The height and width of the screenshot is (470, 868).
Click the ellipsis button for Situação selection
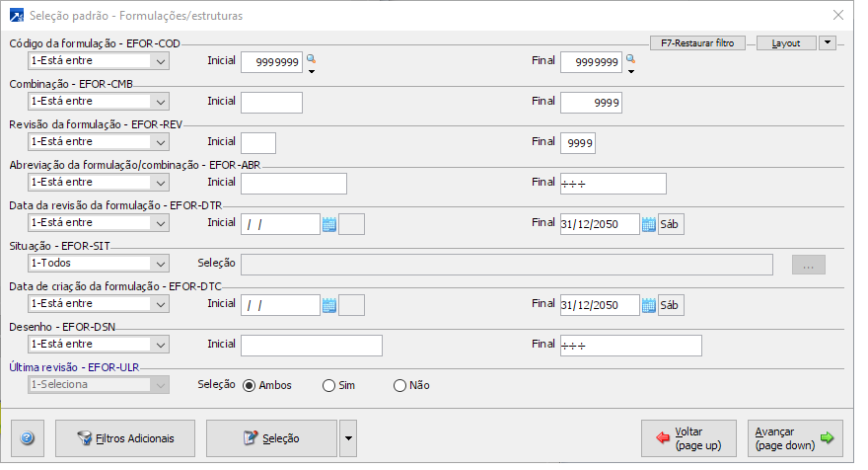808,265
